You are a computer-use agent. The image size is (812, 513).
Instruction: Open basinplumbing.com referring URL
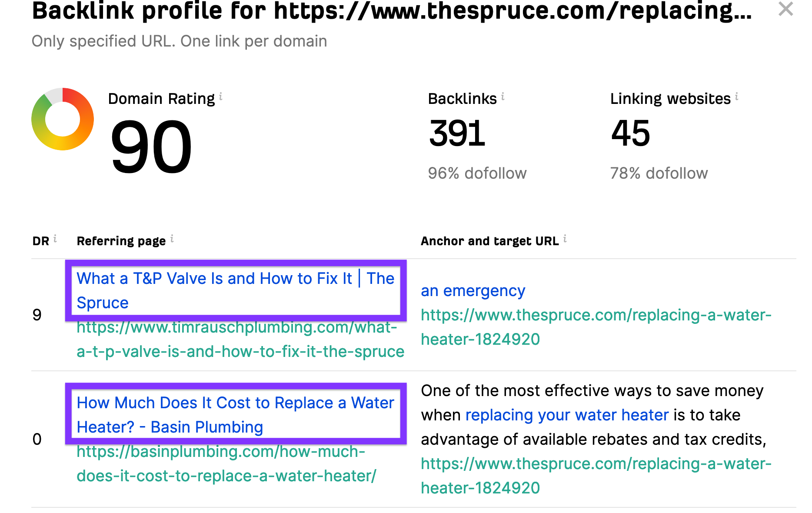pos(226,463)
